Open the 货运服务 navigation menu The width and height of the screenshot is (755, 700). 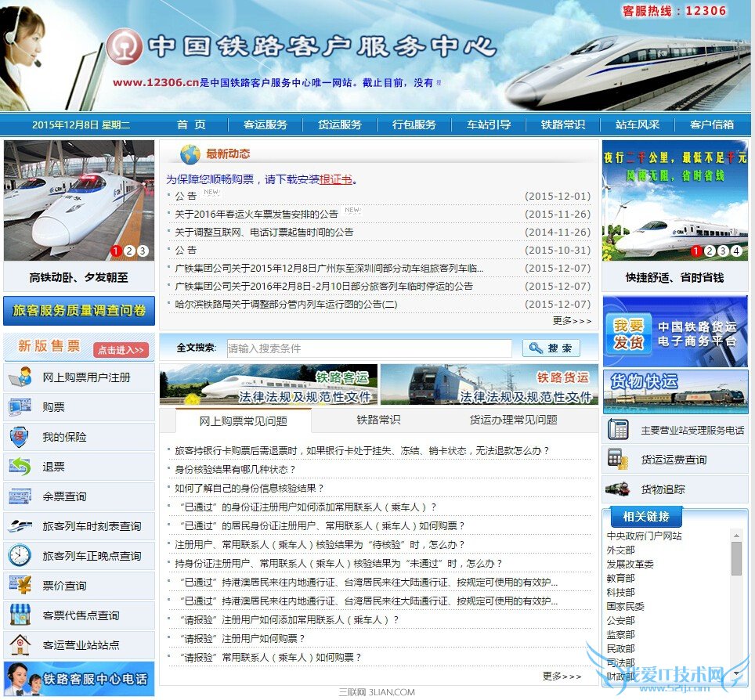(x=339, y=124)
